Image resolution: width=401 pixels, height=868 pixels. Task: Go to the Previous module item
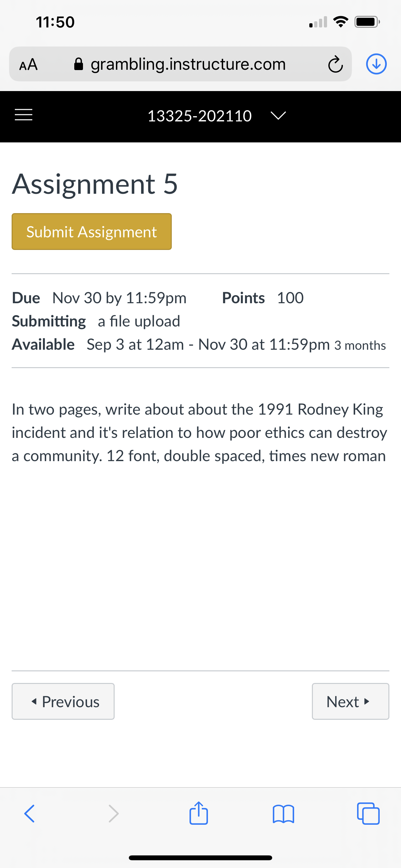coord(63,702)
